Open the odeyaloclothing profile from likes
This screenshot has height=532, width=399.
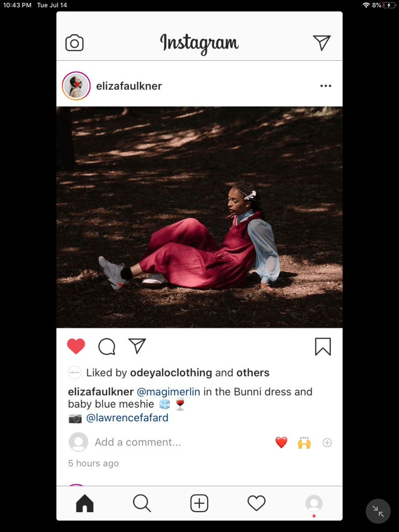[171, 373]
